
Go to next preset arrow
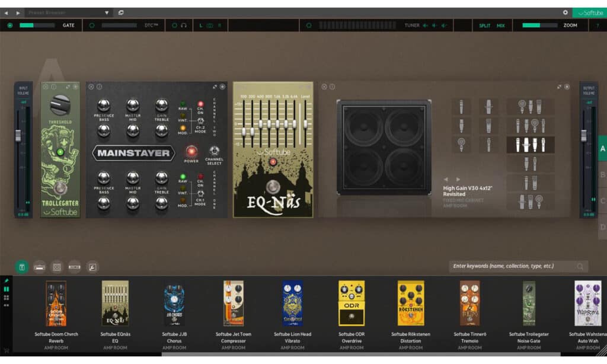18,13
